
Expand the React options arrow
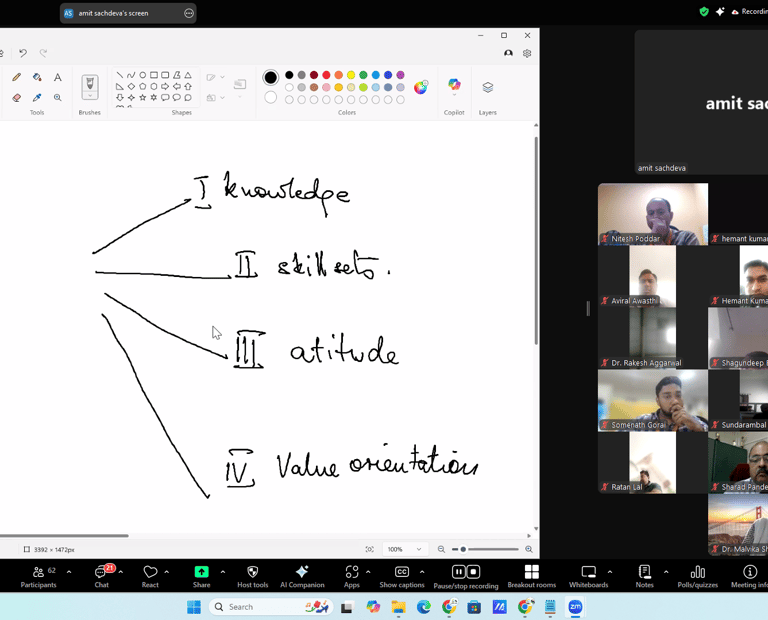click(x=167, y=572)
